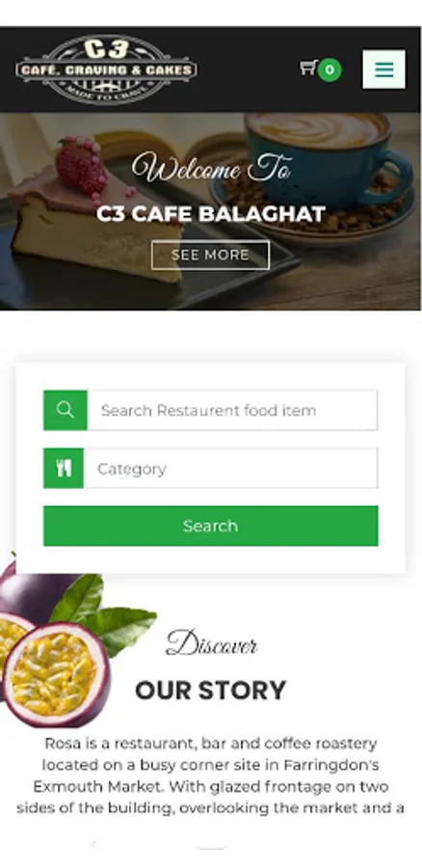Click the C3 CAFE BALAGHAT title
422x868 pixels.
point(211,214)
